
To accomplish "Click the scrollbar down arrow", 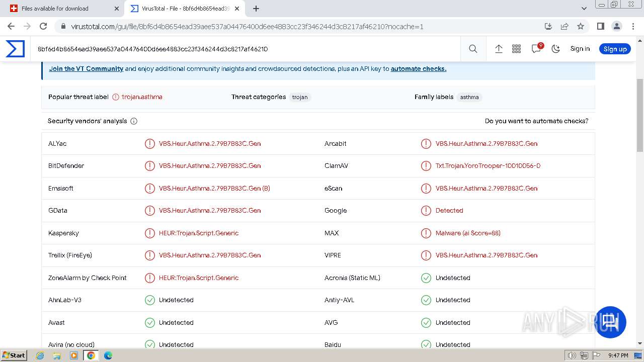I will (640, 343).
